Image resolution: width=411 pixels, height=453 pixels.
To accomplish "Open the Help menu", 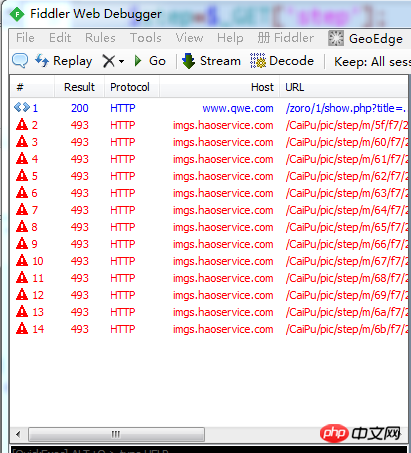I will tap(230, 38).
